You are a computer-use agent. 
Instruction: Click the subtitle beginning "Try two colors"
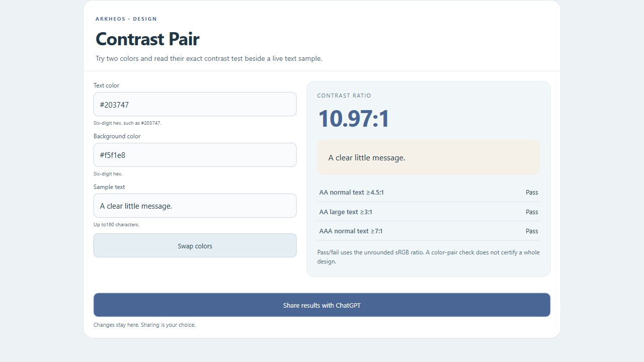point(209,58)
